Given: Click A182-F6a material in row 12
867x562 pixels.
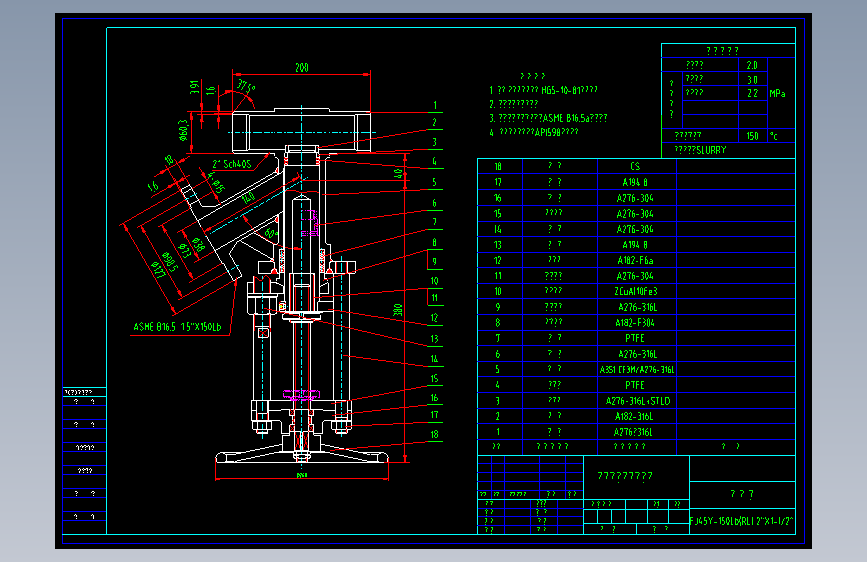Looking at the screenshot, I should point(635,260).
